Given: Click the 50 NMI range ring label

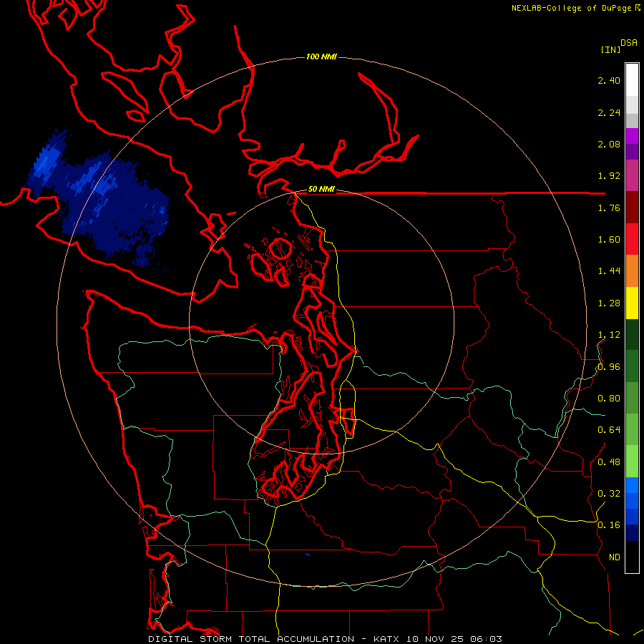Looking at the screenshot, I should pos(321,189).
